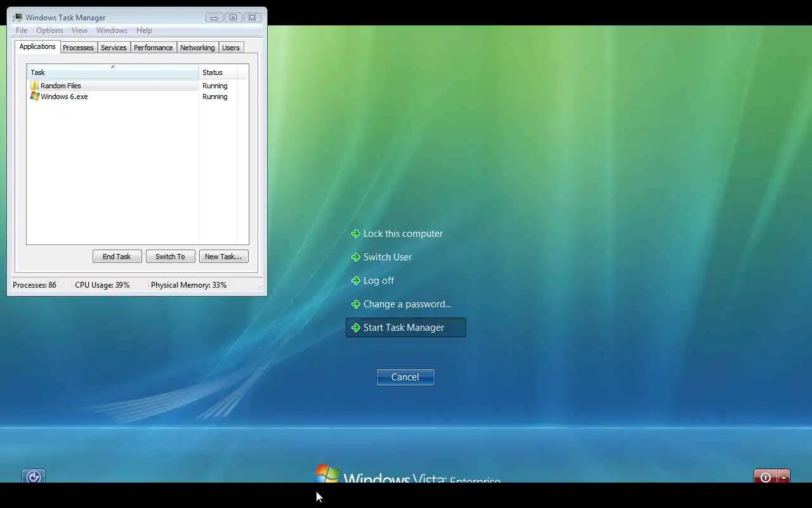Switch to the Networking tab
The width and height of the screenshot is (812, 508).
click(197, 48)
